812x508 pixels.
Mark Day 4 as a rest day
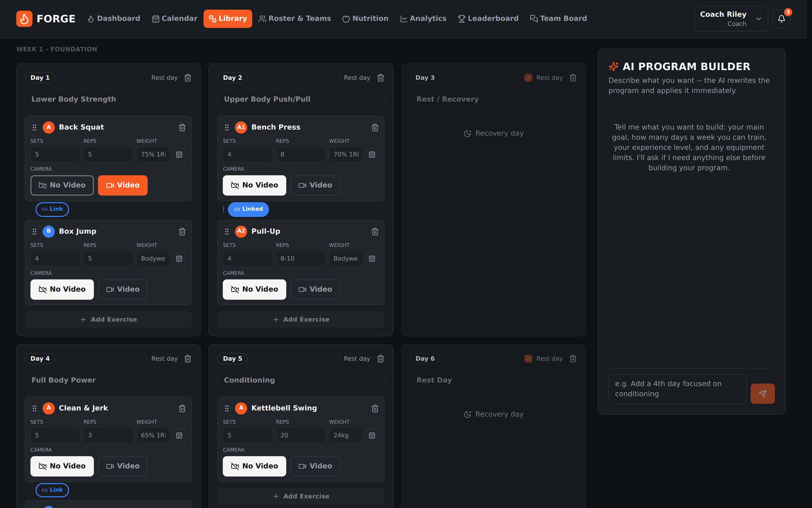point(143,358)
